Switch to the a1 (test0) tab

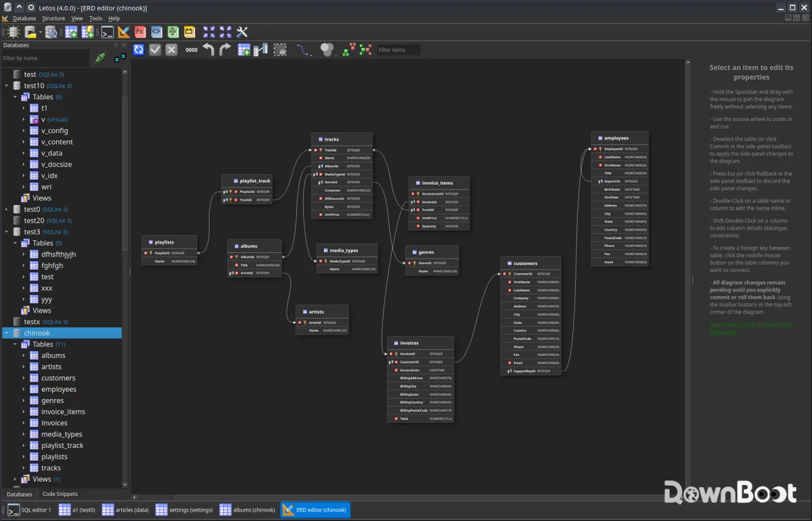coord(77,509)
